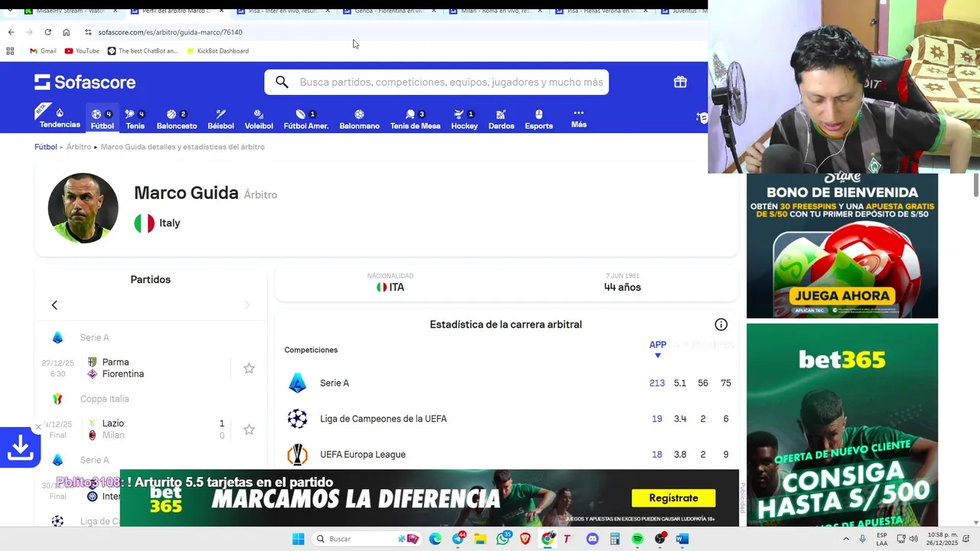Expand the Más sports menu

pyautogui.click(x=579, y=118)
